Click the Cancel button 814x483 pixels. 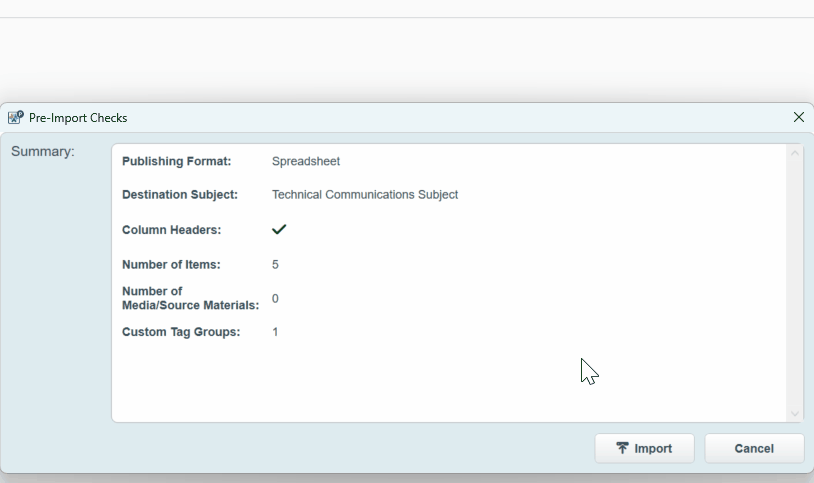point(754,448)
